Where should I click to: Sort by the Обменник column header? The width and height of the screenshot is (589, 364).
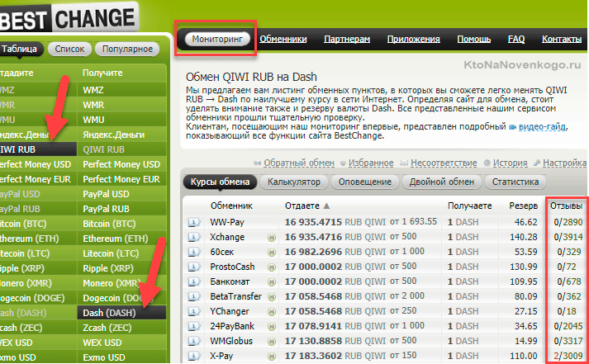coord(231,206)
